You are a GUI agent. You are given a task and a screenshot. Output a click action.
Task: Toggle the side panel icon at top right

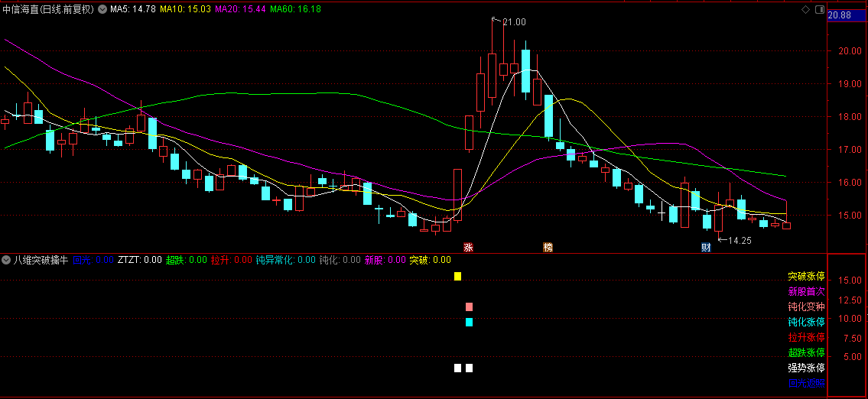click(820, 9)
